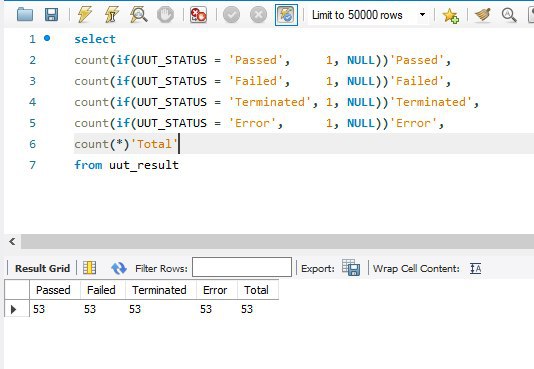534x369 pixels.
Task: Refresh the result set icon
Action: pyautogui.click(x=119, y=268)
